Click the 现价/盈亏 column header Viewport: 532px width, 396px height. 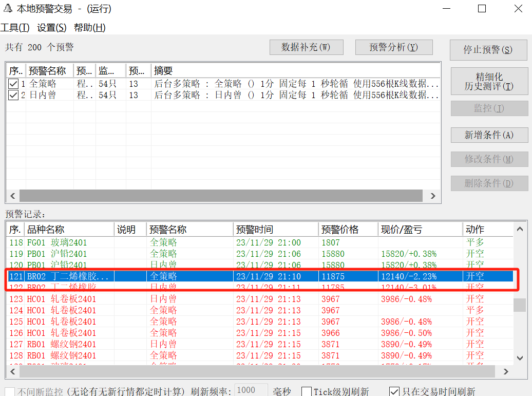(420, 230)
